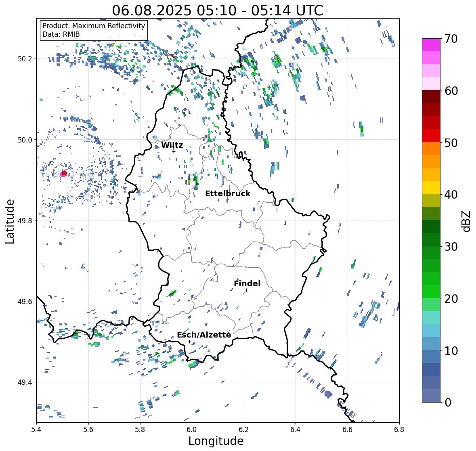Click the 10 value on the colorbar
The height and width of the screenshot is (451, 476).
coord(451,350)
